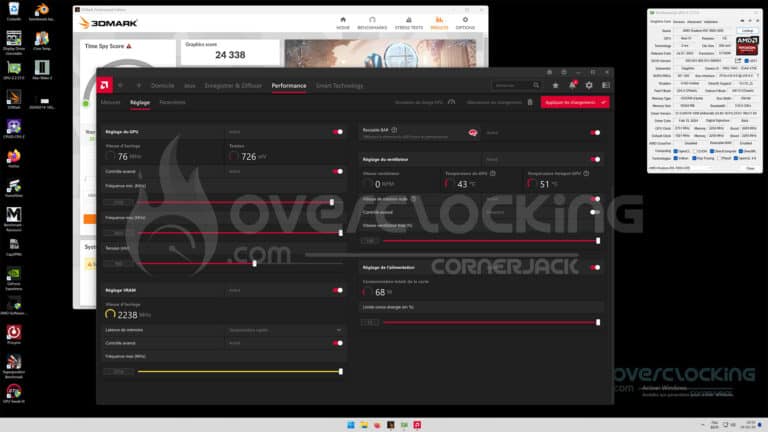The image size is (768, 432).
Task: Open the Latence de mémoire dropdown
Action: [285, 330]
